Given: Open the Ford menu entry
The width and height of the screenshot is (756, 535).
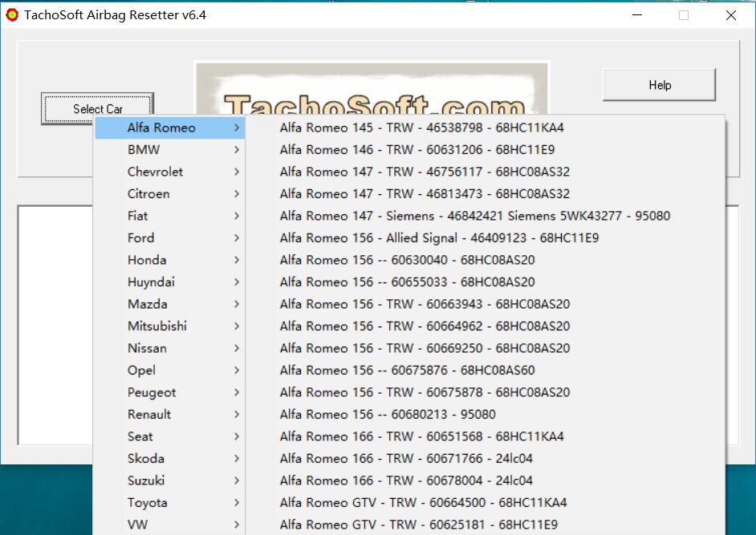Looking at the screenshot, I should [169, 238].
